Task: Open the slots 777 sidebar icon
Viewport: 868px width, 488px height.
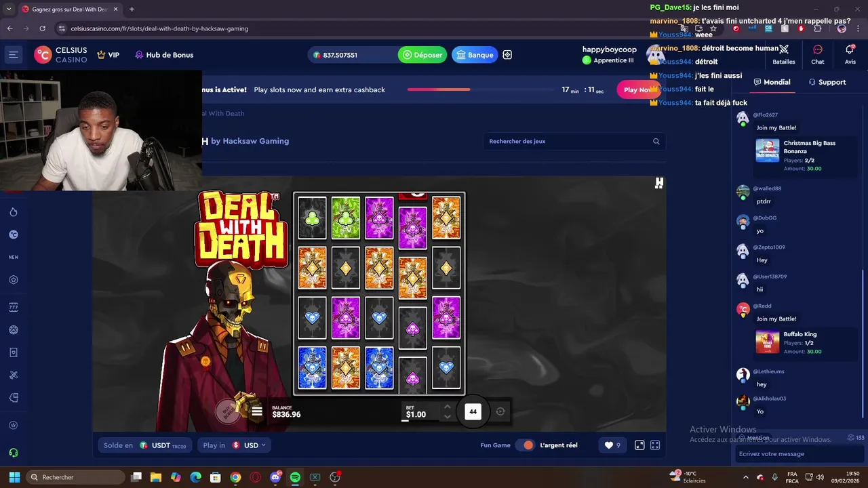Action: pos(14,307)
